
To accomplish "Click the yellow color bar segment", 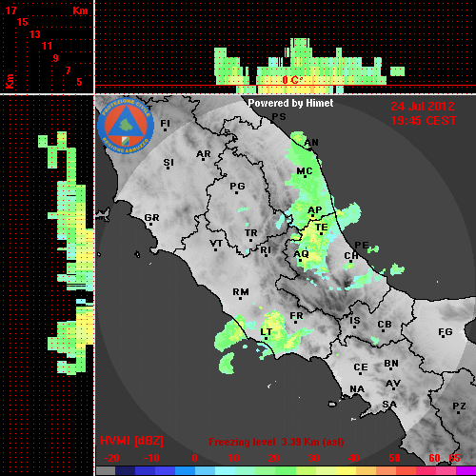I will 347,471.
